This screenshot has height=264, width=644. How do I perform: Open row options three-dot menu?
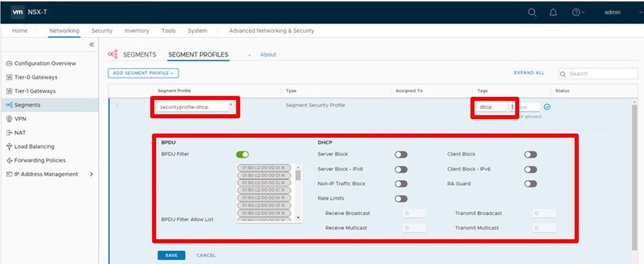coord(117,105)
